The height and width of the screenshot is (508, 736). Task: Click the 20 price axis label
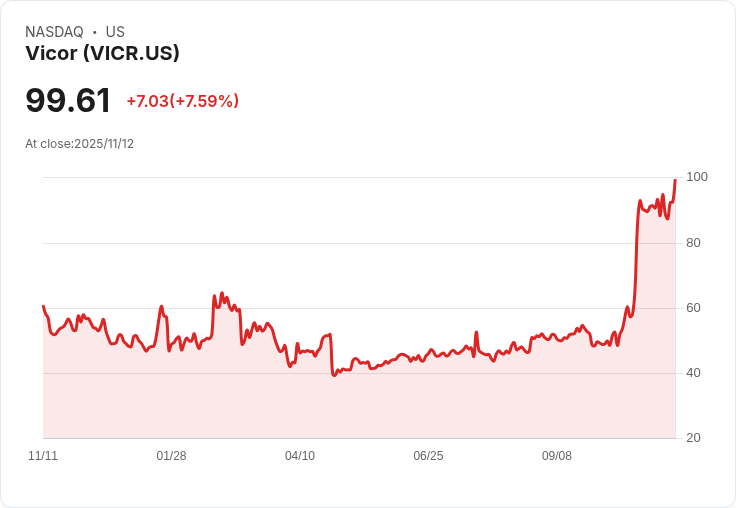tap(693, 438)
